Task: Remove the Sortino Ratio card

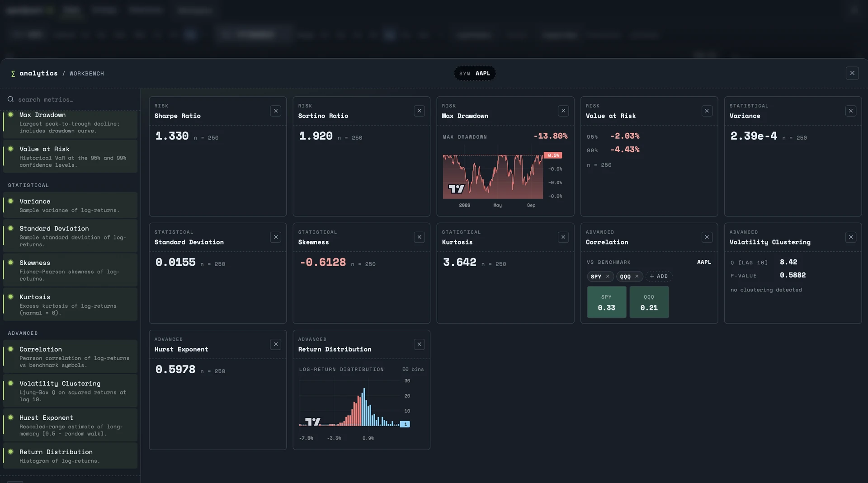Action: (x=419, y=111)
